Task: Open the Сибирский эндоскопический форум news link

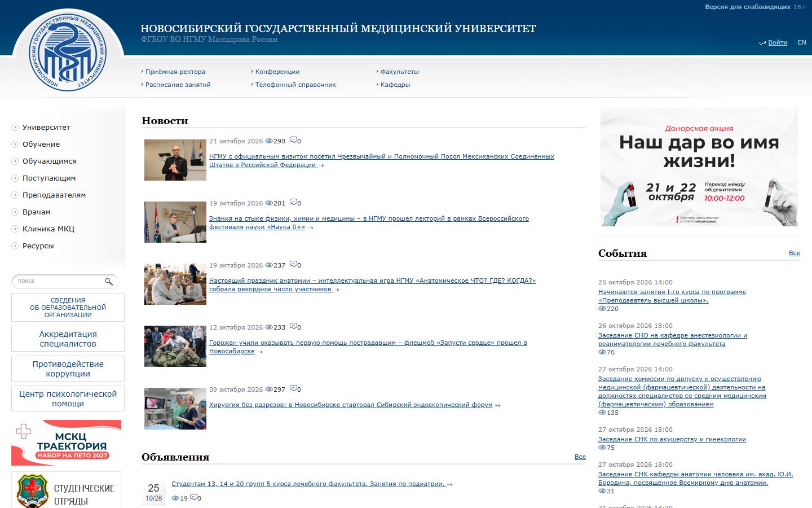Action: pos(351,405)
